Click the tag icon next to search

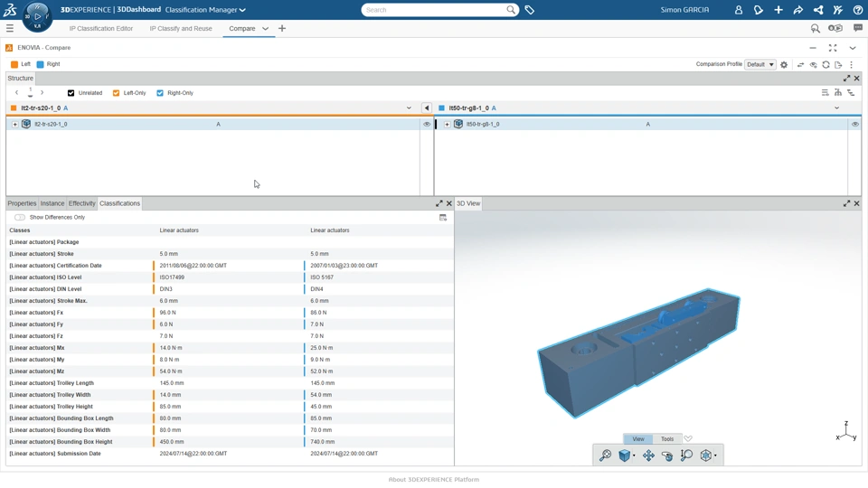coord(530,10)
